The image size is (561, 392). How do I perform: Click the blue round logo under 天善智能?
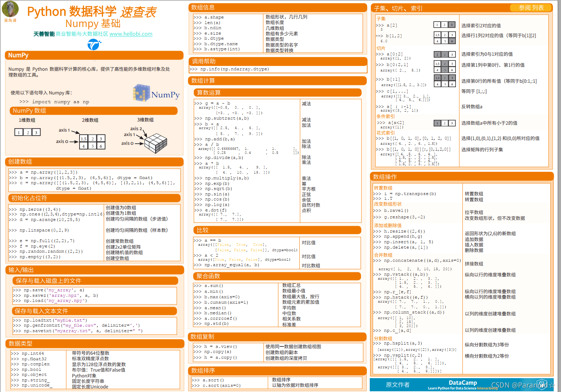tap(94, 44)
